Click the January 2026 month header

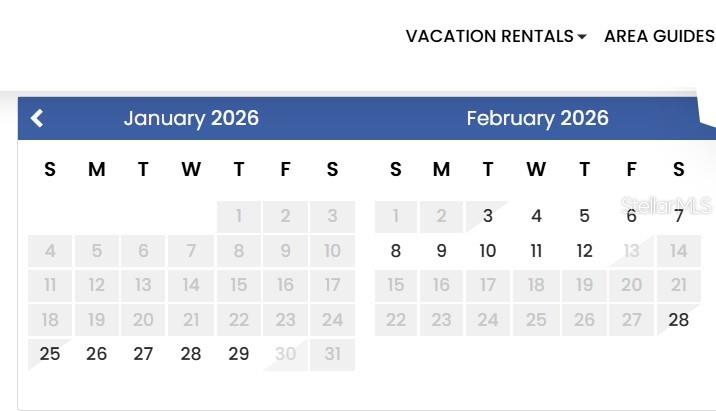click(191, 118)
